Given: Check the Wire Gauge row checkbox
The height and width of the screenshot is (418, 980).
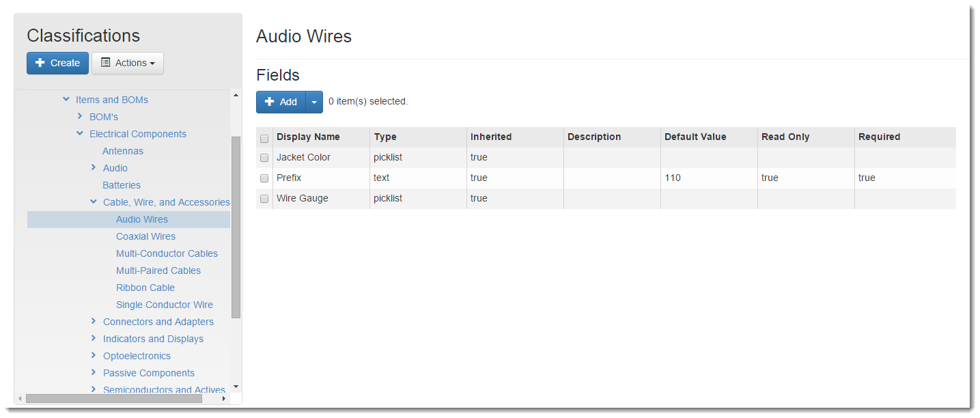Looking at the screenshot, I should coord(264,199).
